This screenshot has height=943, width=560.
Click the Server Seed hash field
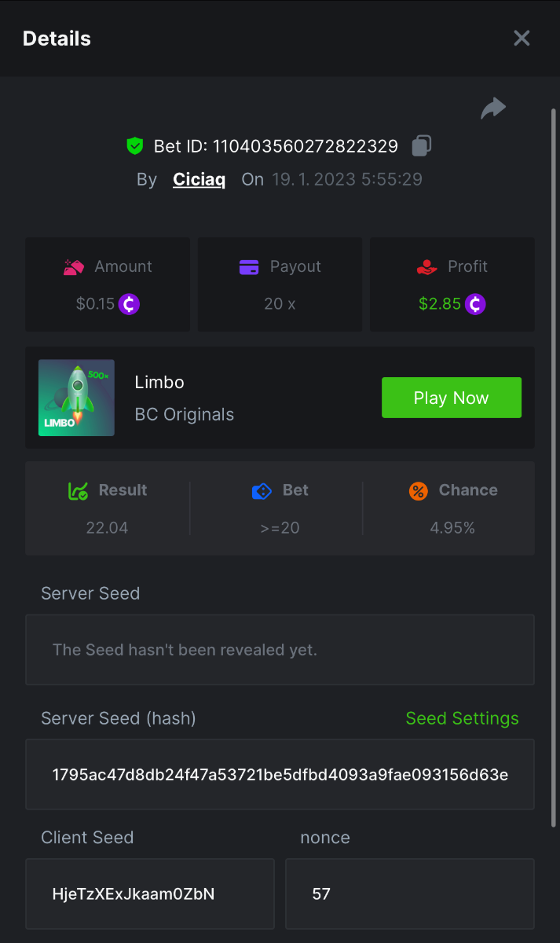(280, 775)
